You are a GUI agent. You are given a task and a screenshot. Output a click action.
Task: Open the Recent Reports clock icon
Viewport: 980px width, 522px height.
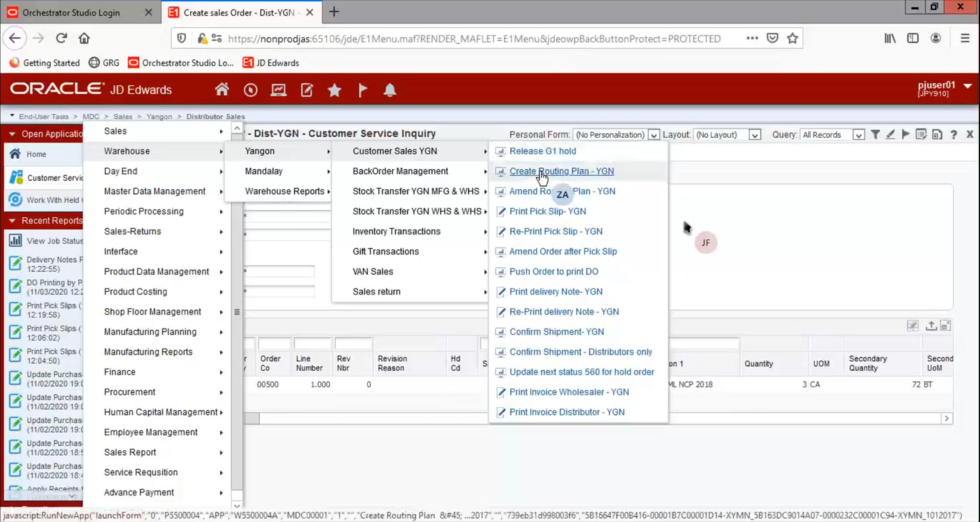coord(250,89)
